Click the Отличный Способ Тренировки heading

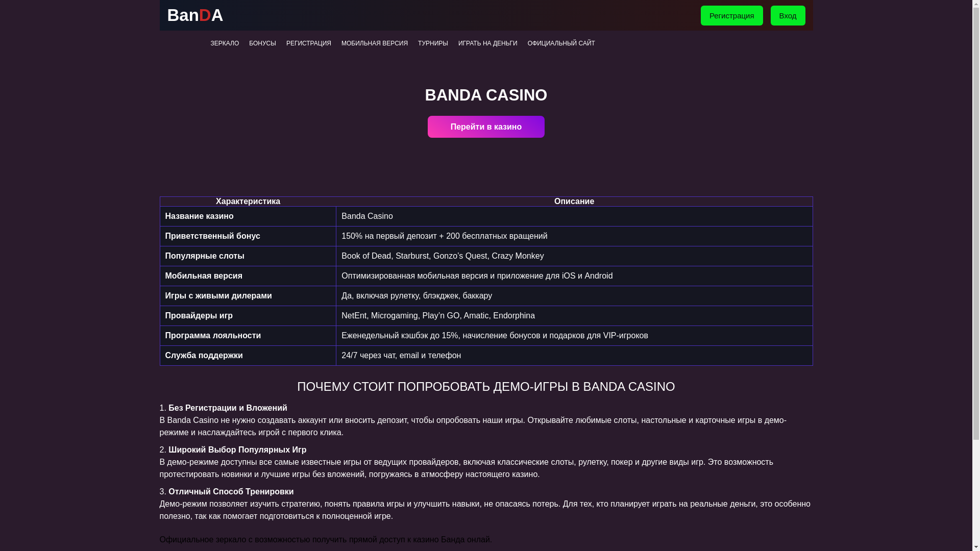click(231, 492)
